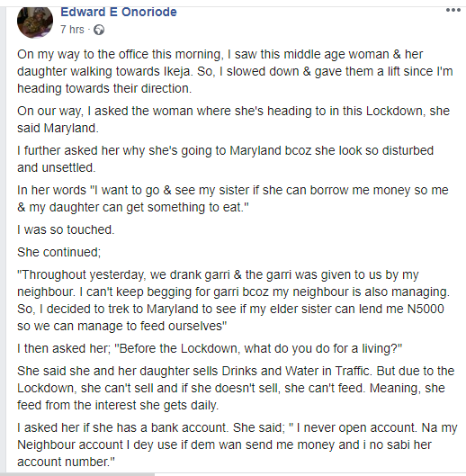466x476 pixels.
Task: Click the quote starting 'In her words'
Action: coord(233,199)
